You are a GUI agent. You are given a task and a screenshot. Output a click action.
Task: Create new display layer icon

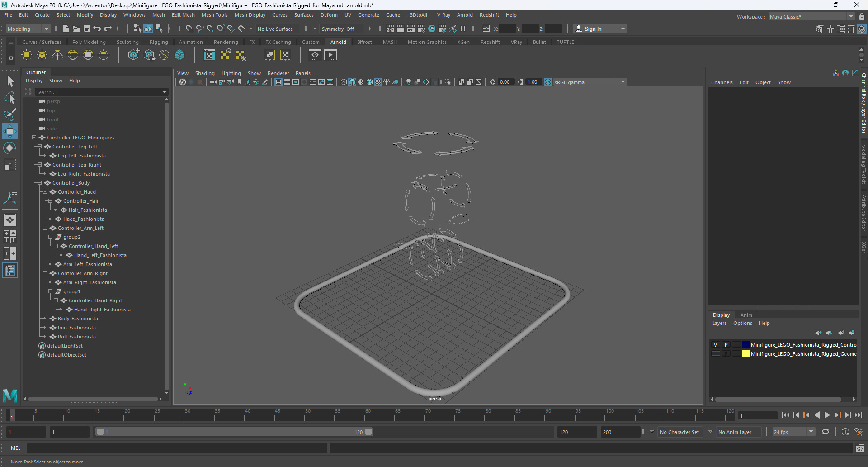point(841,333)
